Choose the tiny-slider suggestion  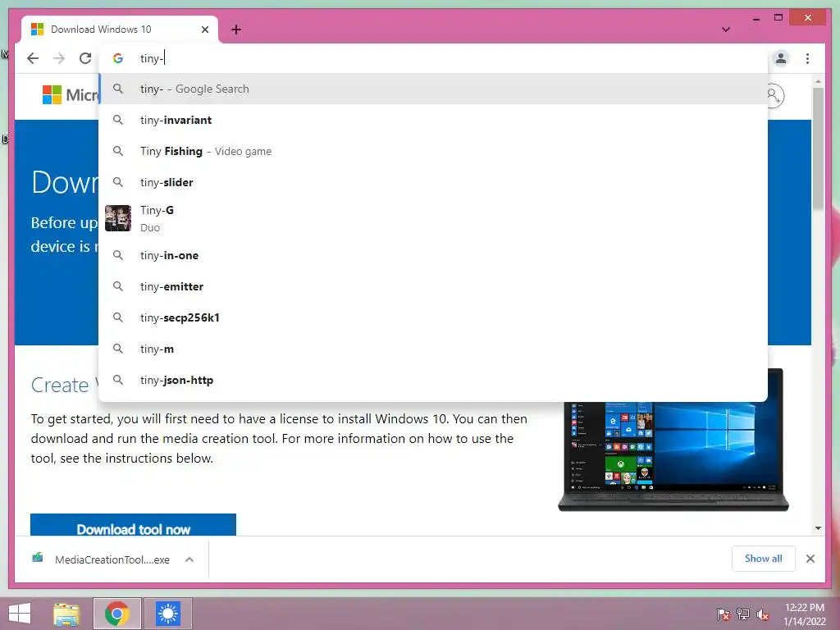click(x=433, y=182)
